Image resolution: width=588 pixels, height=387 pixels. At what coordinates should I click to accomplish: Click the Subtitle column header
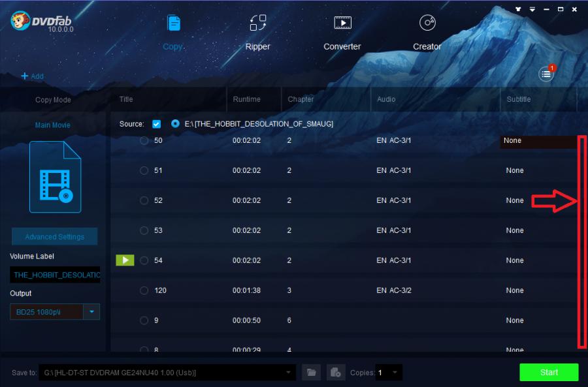[x=519, y=99]
